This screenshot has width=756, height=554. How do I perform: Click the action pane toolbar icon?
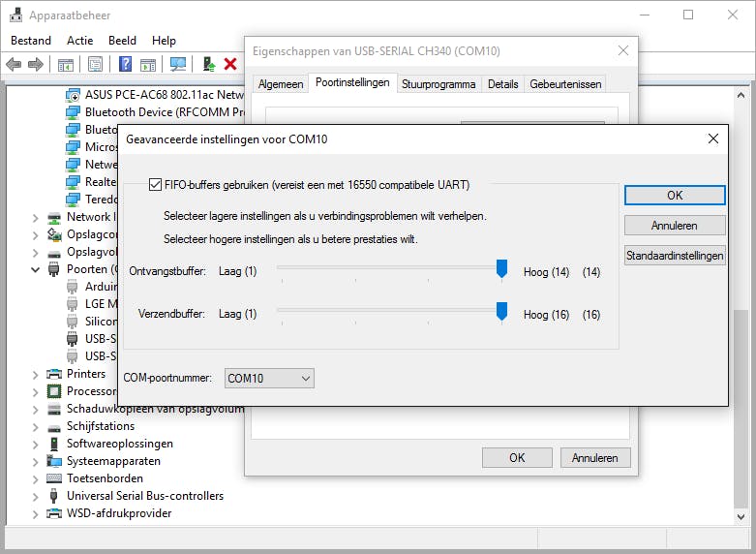pos(148,64)
